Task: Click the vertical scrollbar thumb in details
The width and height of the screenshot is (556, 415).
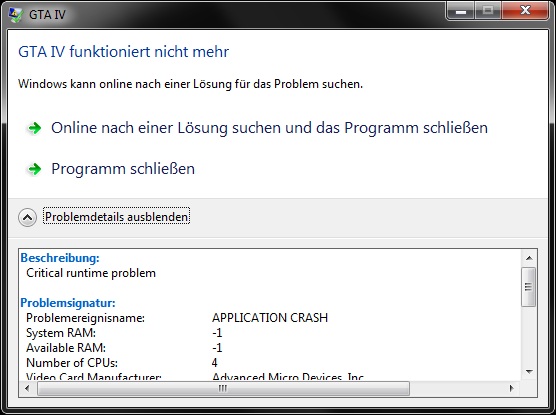Action: click(529, 287)
